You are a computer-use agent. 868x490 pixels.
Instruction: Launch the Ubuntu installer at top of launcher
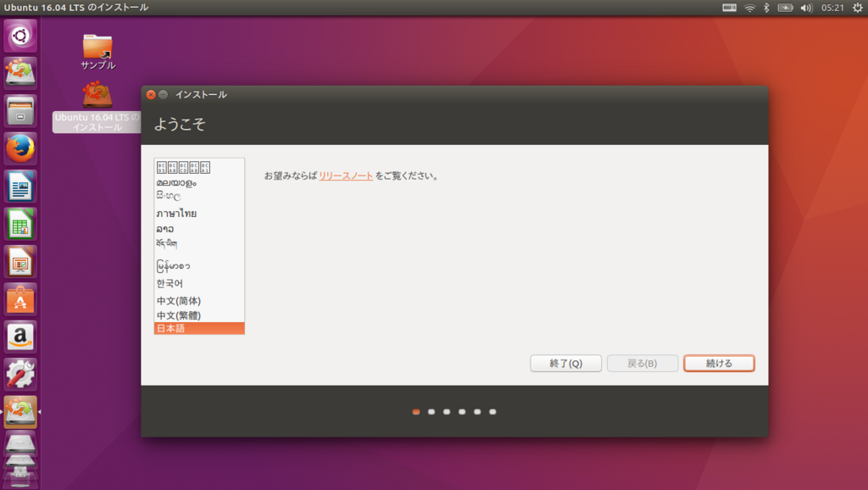20,73
